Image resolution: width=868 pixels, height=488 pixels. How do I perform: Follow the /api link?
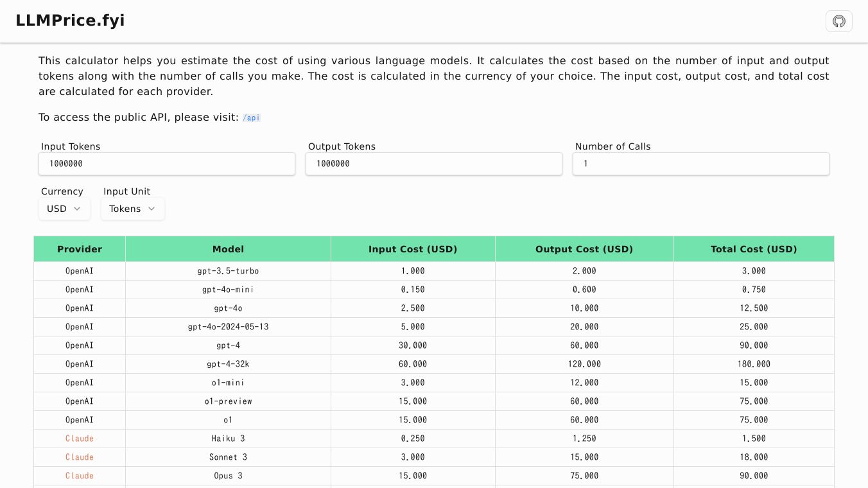click(x=251, y=118)
